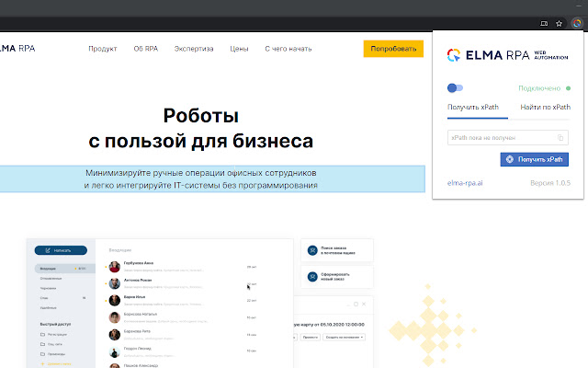Screen dimensions: 588x368
Task: Click the xPath output input field
Action: (508, 138)
